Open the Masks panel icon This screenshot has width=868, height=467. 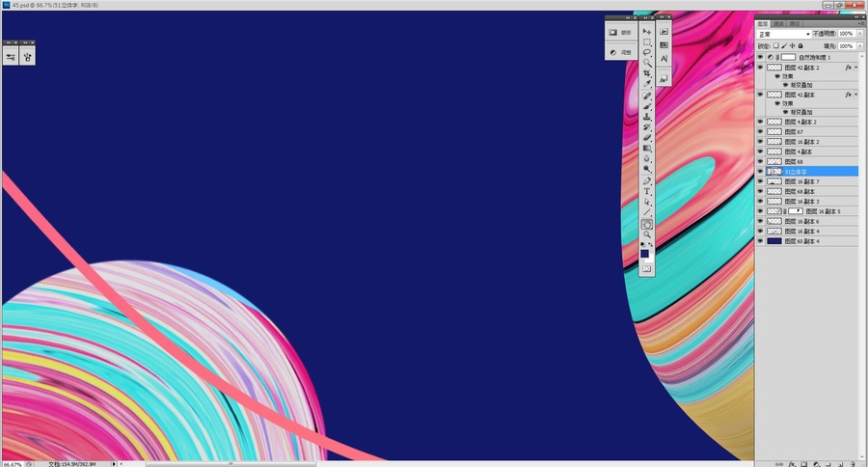pos(612,33)
